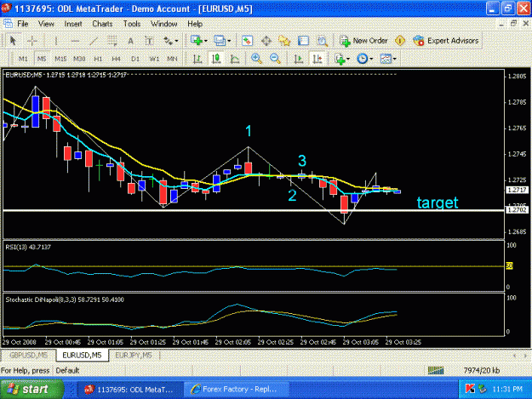Image resolution: width=532 pixels, height=399 pixels.
Task: Open the Strategy Tester
Action: coord(322,41)
